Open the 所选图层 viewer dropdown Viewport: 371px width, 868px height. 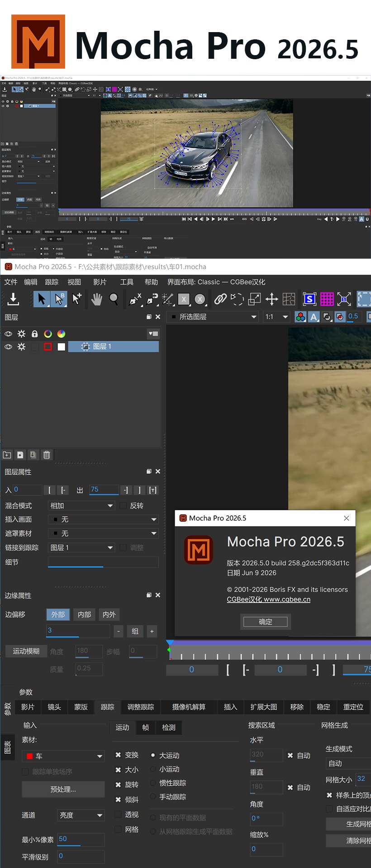(214, 317)
